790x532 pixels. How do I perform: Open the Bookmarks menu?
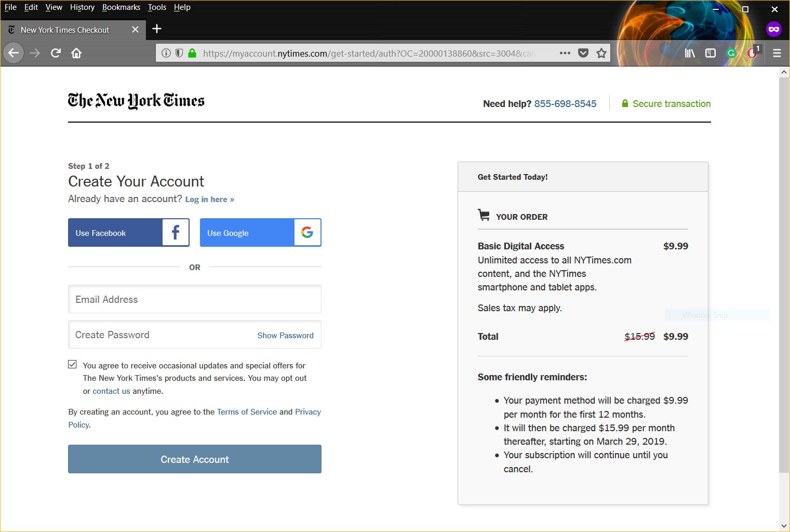coord(121,7)
